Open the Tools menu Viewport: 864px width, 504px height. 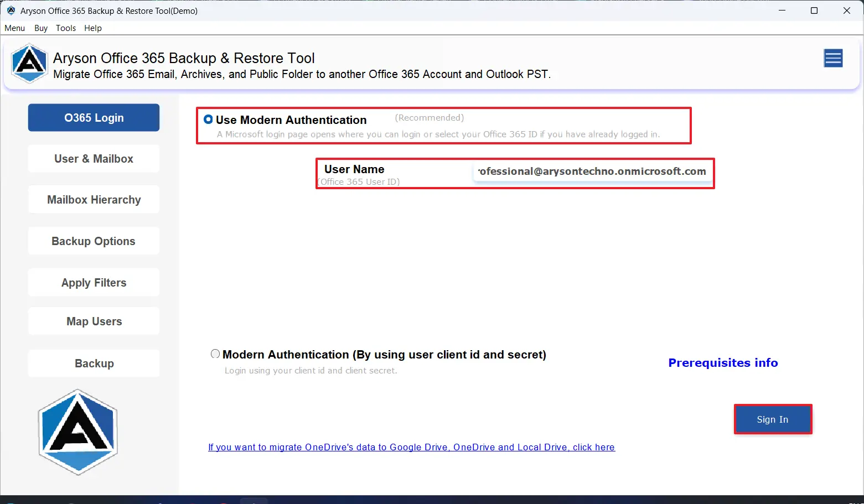tap(66, 28)
